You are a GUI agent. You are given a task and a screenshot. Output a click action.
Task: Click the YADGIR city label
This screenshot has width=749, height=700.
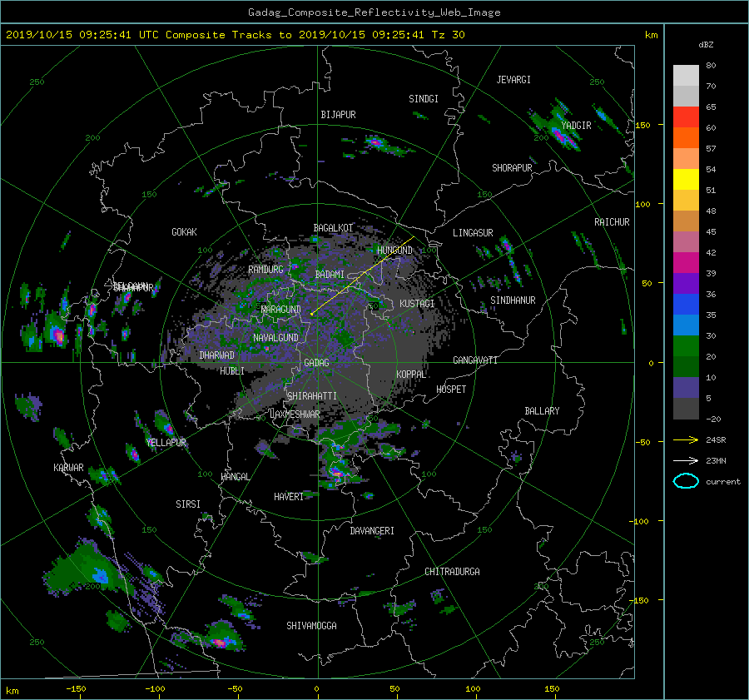(576, 126)
